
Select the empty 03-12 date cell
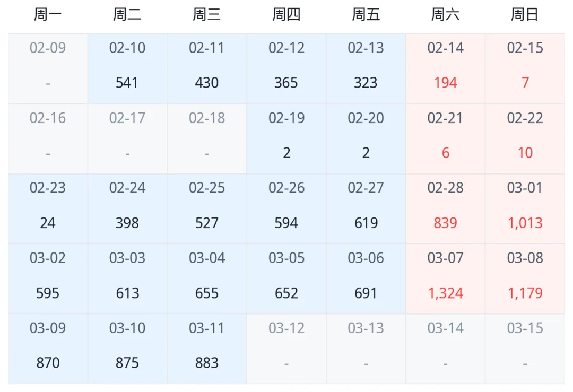[x=286, y=349]
